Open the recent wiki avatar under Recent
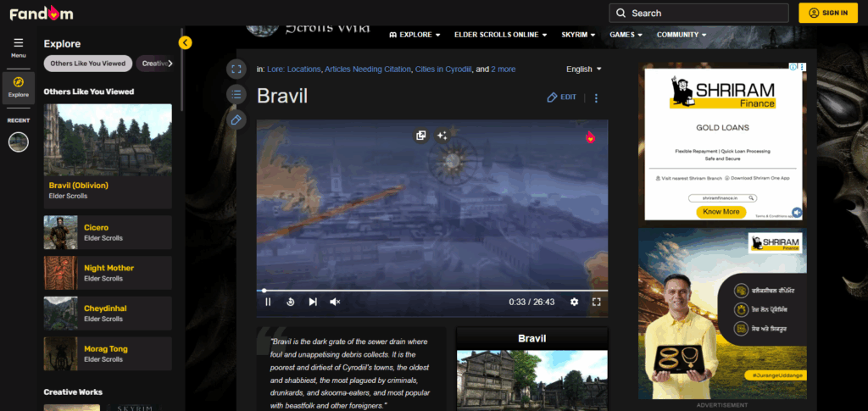 (19, 142)
